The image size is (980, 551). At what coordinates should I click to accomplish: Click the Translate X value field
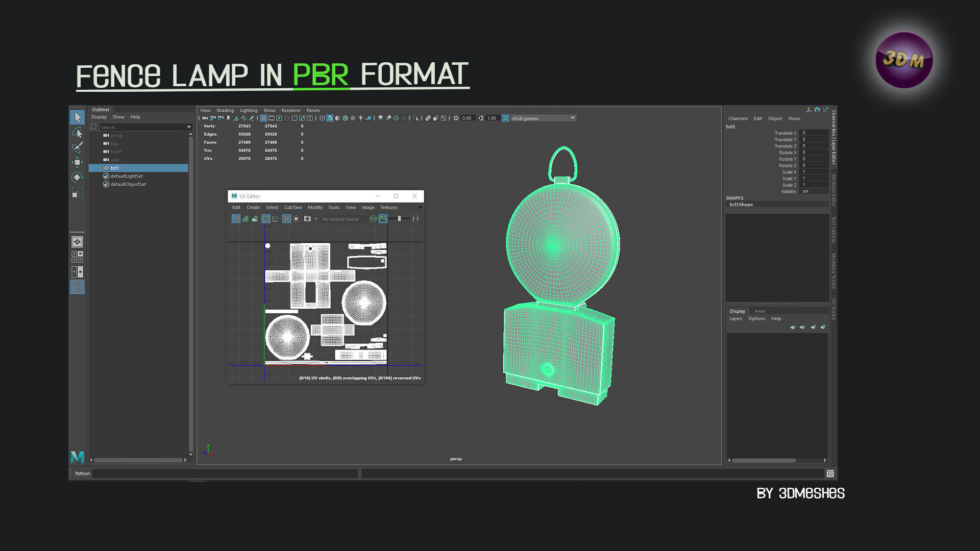click(x=814, y=133)
